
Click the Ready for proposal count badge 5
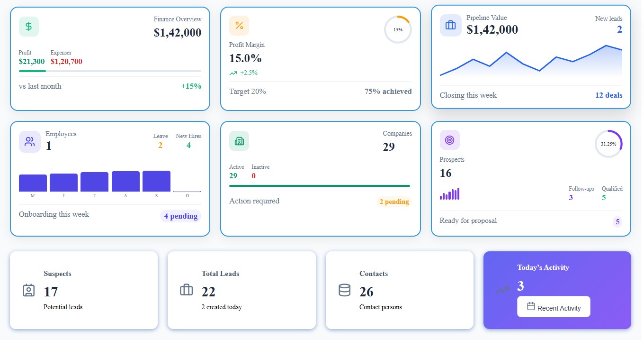pos(617,222)
